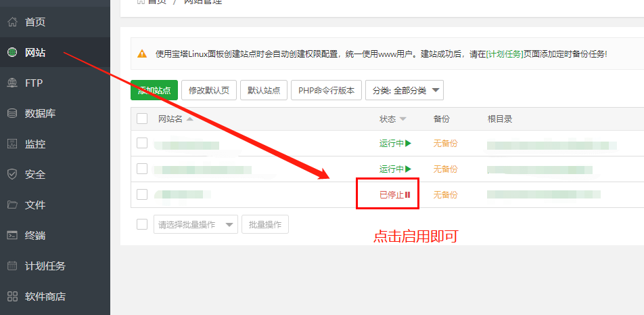Tick the checkbox of the first site row

point(142,143)
